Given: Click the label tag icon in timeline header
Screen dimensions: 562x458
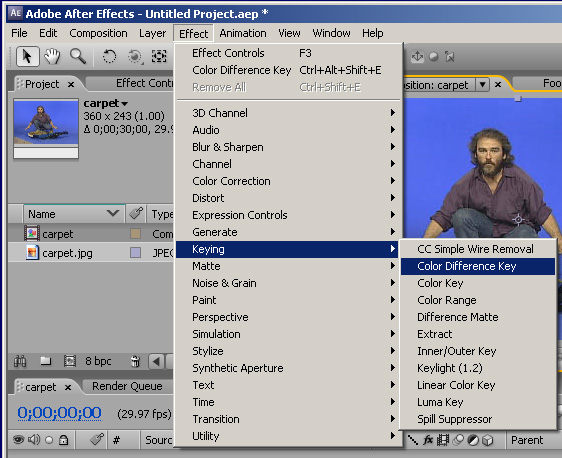Looking at the screenshot, I should click(97, 439).
